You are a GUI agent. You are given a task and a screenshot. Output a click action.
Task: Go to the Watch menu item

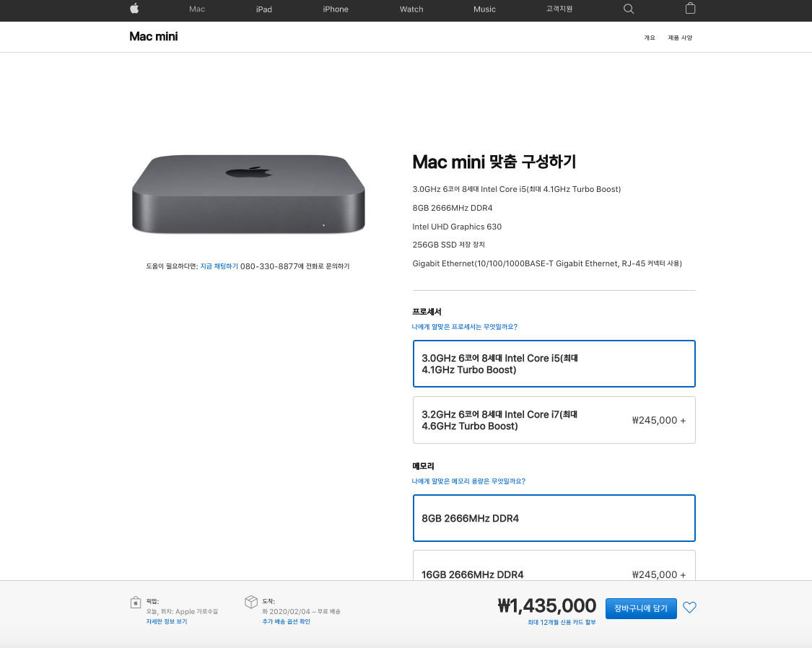coord(411,9)
